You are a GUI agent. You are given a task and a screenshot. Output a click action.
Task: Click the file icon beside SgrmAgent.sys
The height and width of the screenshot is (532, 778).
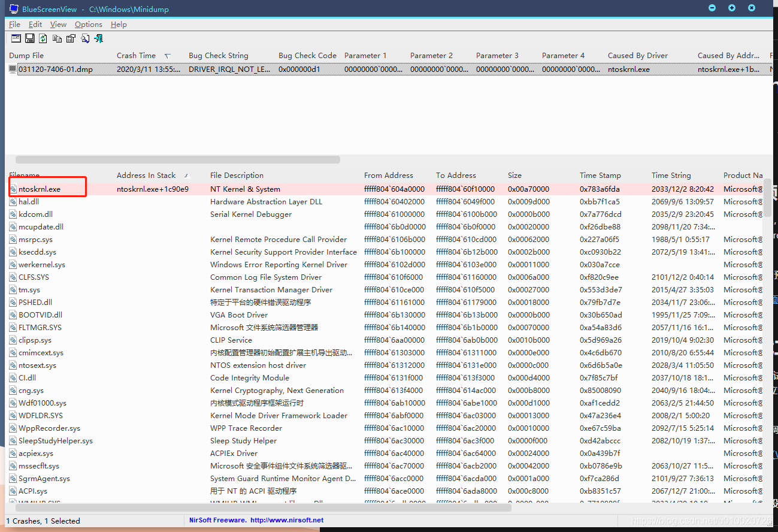[x=13, y=479]
